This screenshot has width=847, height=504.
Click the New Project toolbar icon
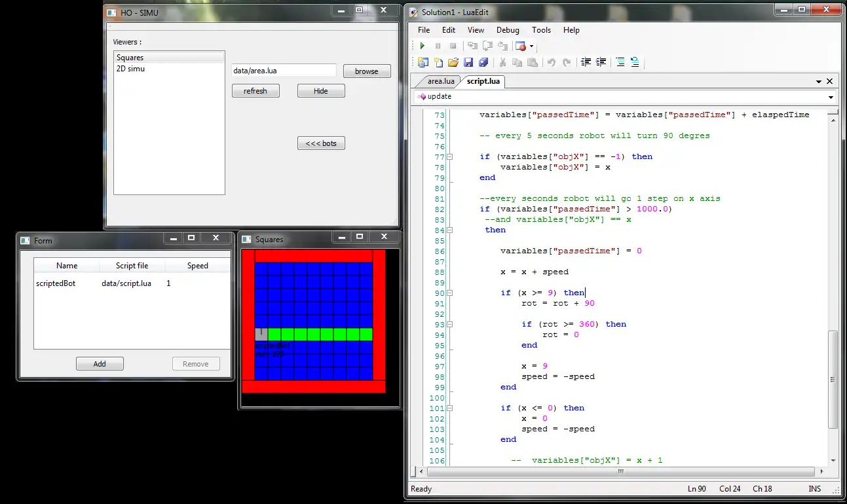pos(423,63)
